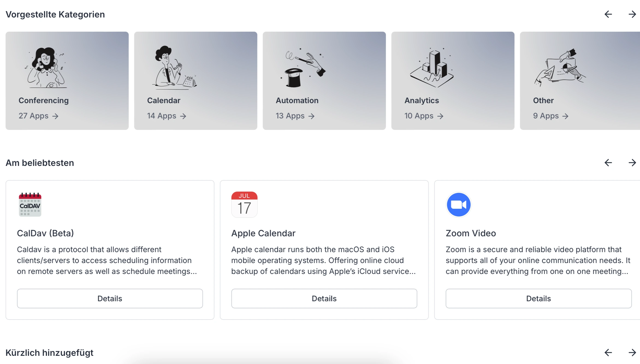The width and height of the screenshot is (640, 364).
Task: Open Details for CalDav (Beta)
Action: 110,299
